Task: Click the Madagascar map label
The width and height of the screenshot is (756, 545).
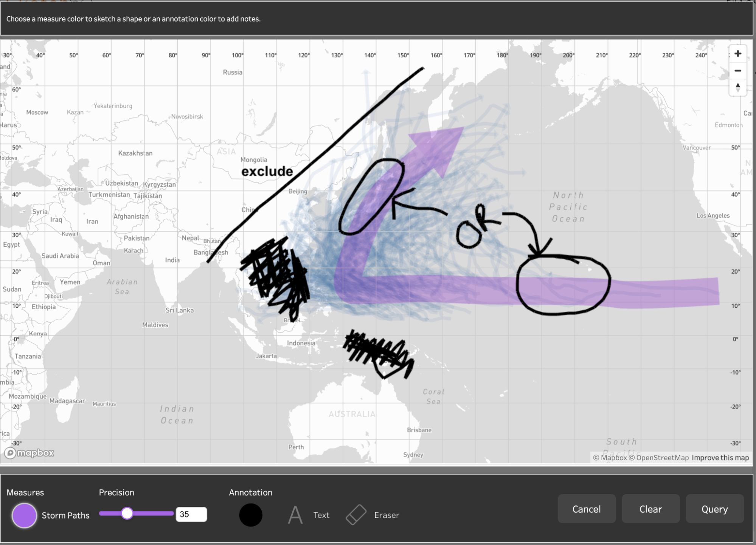Action: pos(67,401)
